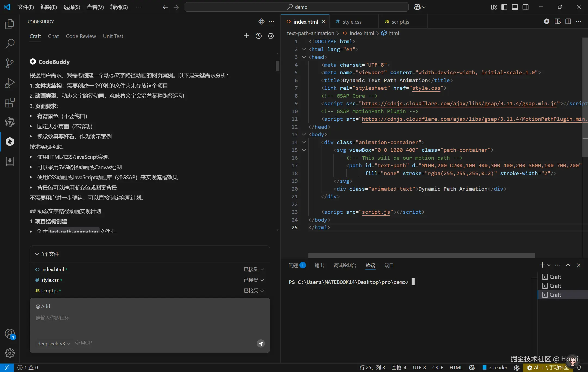Switch to the style.css editor tab

[352, 22]
